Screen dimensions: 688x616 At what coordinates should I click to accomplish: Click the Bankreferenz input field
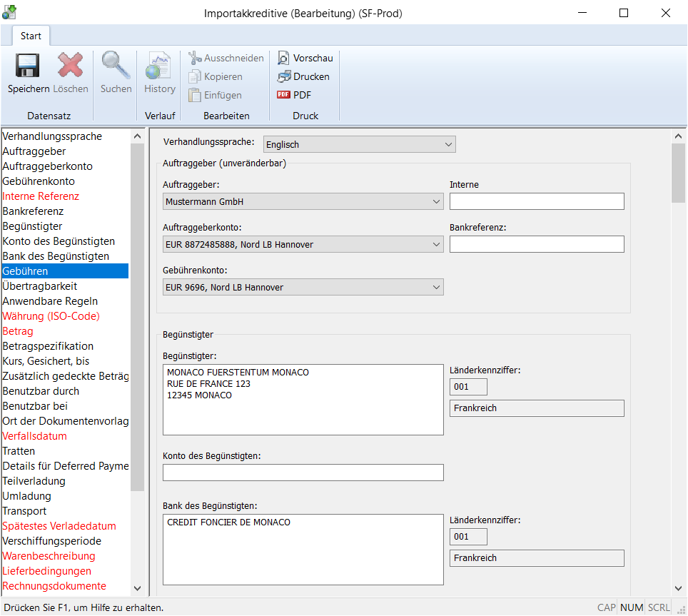coord(536,245)
